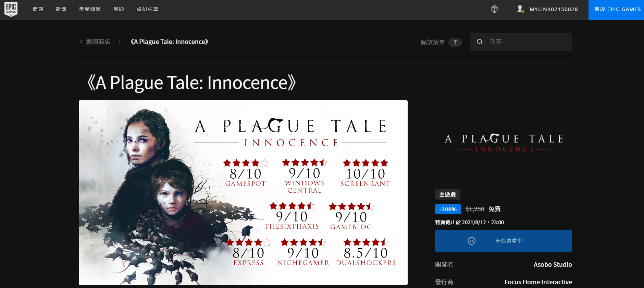Open the language globe icon
644x288 pixels.
click(494, 9)
